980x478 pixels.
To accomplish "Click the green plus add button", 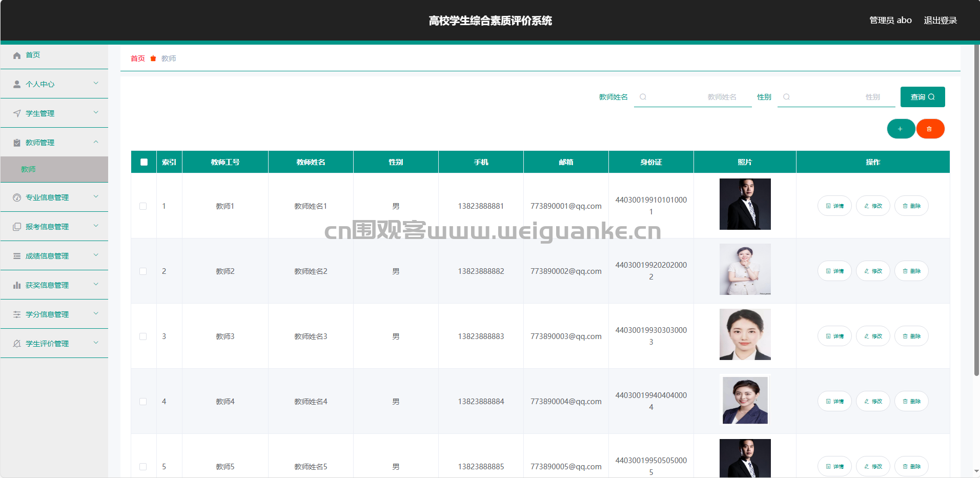I will tap(901, 129).
